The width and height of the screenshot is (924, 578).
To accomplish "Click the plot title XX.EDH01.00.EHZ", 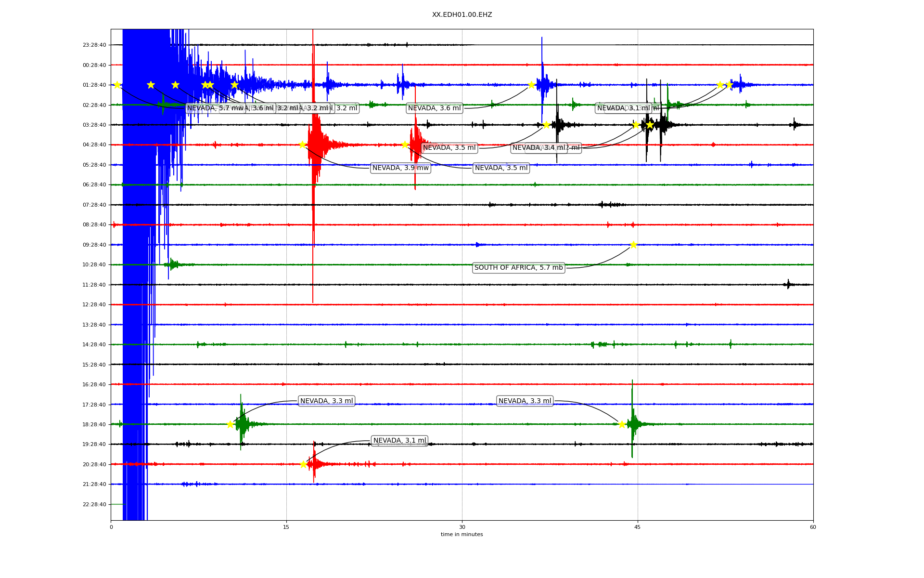I will (462, 15).
